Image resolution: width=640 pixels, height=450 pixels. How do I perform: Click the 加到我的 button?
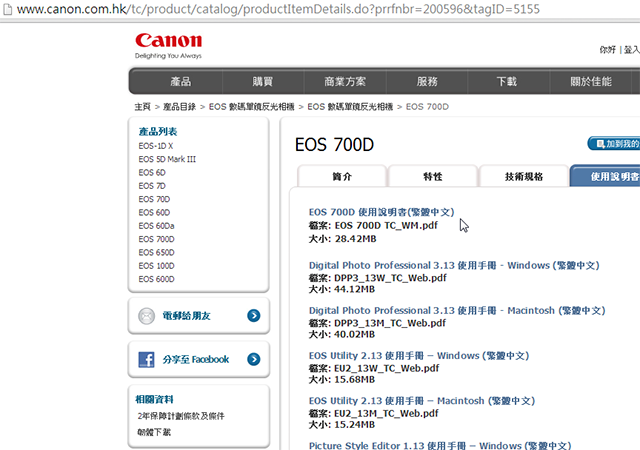click(x=614, y=144)
